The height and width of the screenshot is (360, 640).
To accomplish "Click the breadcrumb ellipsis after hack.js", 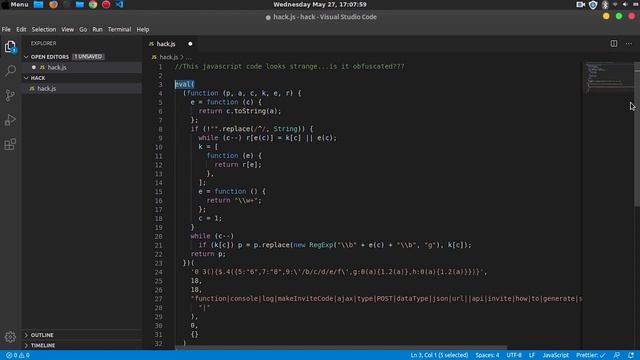I will (x=189, y=57).
